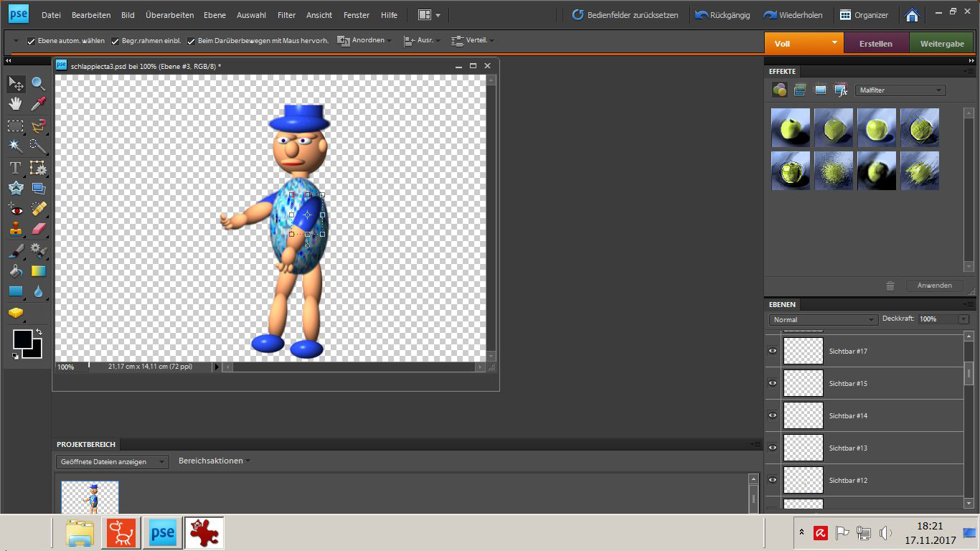The width and height of the screenshot is (980, 551).
Task: Expand the Bereichsaktionen menu
Action: tap(215, 461)
